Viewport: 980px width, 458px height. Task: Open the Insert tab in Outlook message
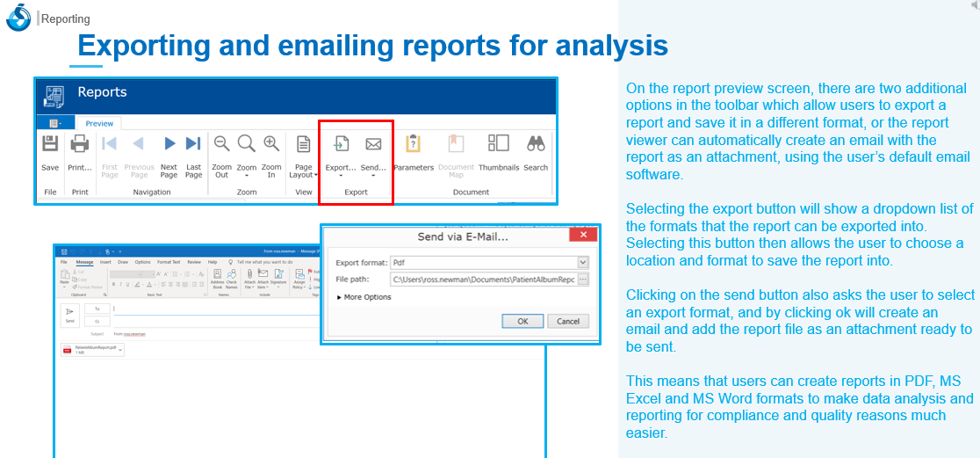105,262
